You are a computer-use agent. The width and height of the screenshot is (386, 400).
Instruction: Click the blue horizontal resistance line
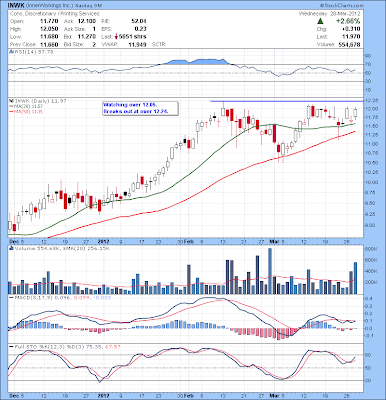[x=287, y=101]
